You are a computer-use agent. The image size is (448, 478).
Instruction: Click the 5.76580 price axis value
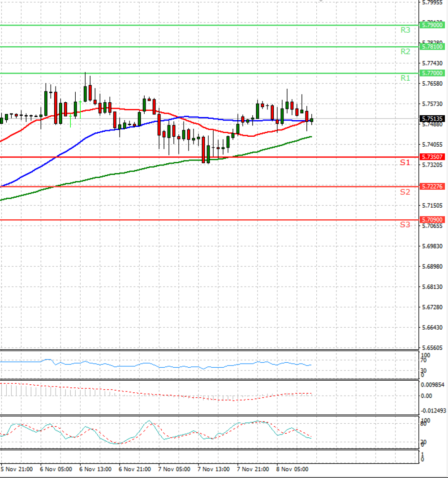pos(432,83)
